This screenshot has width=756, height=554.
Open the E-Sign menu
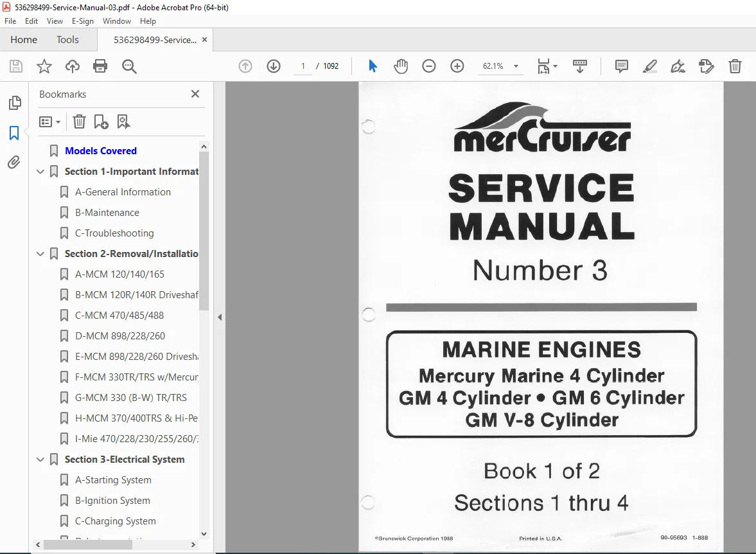82,21
